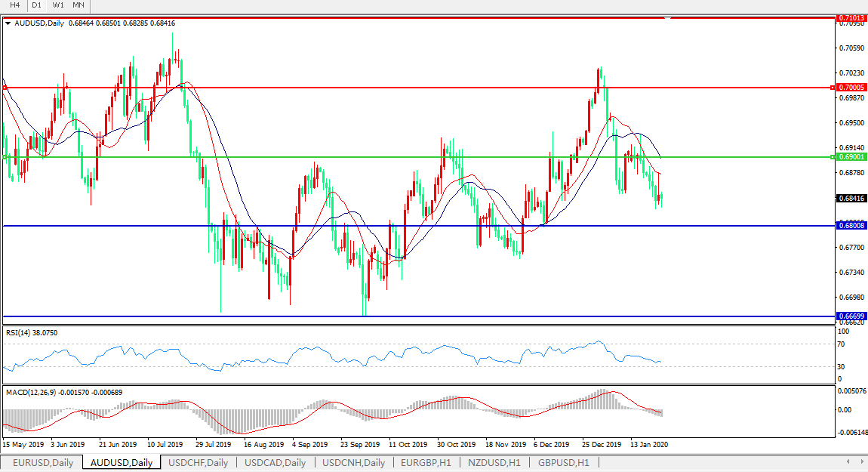Click the green 0.69001 price label
This screenshot has width=868, height=472.
[851, 157]
